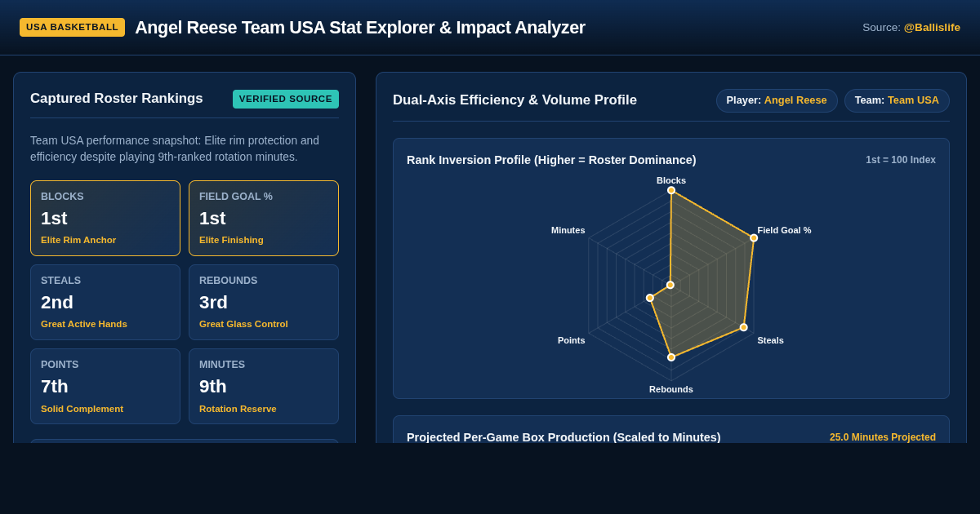Select the Field Goal % 1st card
The height and width of the screenshot is (514, 980).
tap(264, 218)
